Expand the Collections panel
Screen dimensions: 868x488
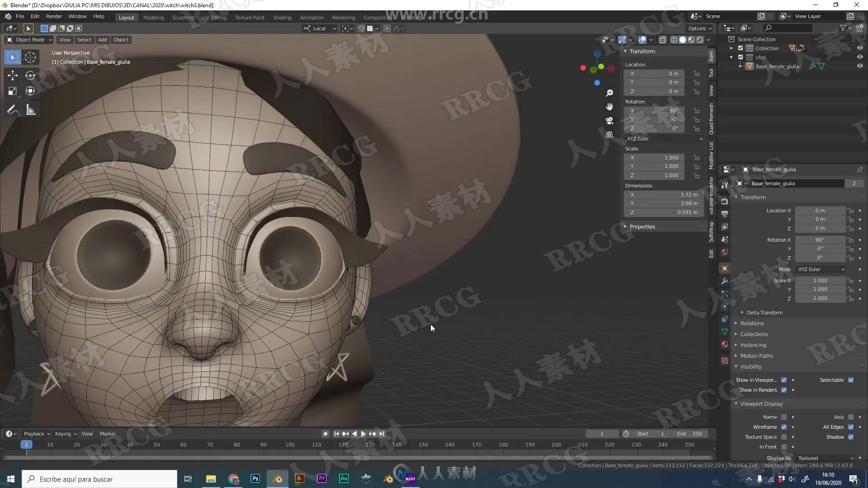point(754,334)
